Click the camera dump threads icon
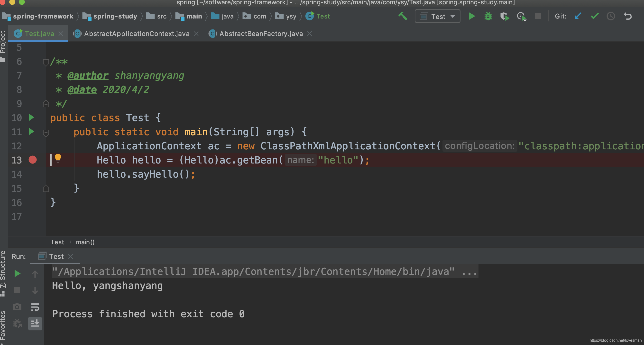 click(x=17, y=307)
